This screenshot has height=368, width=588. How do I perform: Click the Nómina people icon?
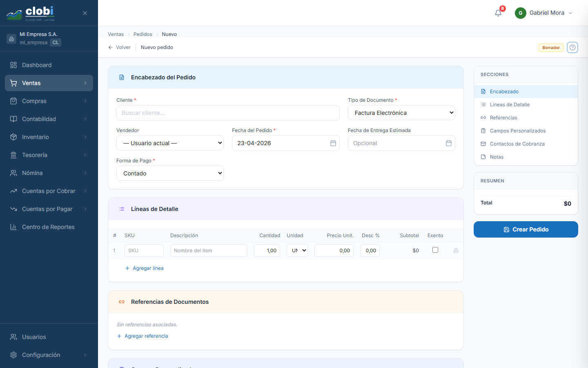(13, 173)
